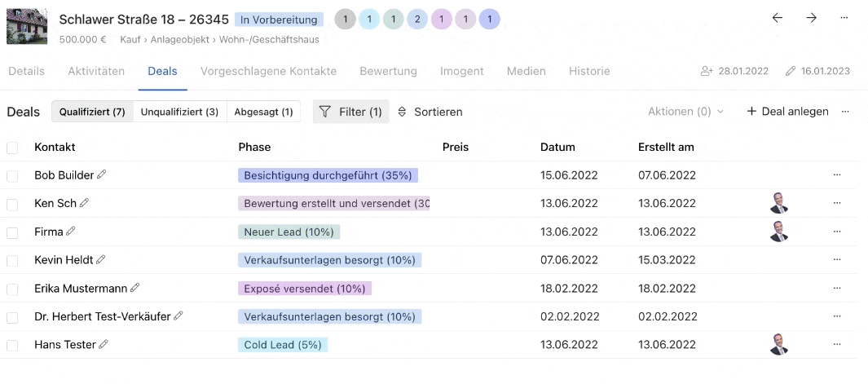The width and height of the screenshot is (868, 384).
Task: Click the property house thumbnail image
Action: click(x=27, y=26)
